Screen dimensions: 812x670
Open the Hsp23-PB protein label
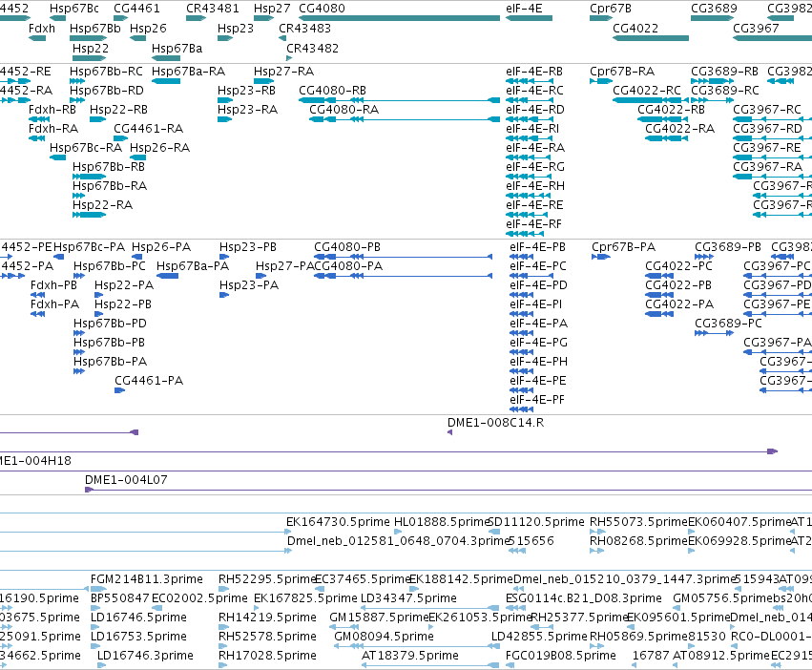248,246
